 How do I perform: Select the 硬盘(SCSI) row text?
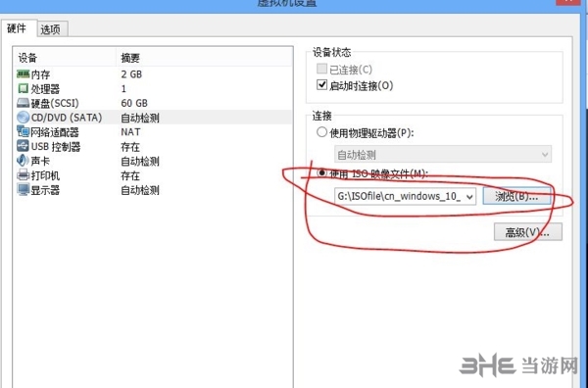[55, 103]
